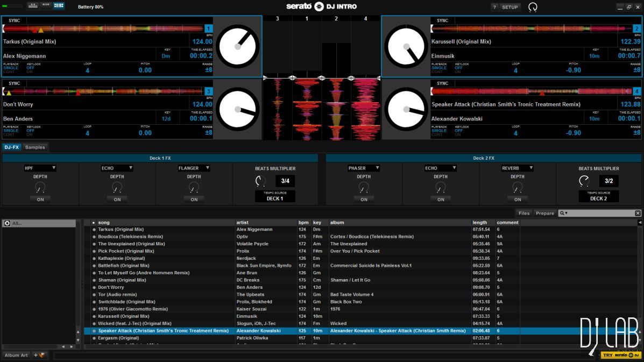The image size is (644, 362).
Task: Click the add crate icon beside Album Art
Action: pos(40,355)
